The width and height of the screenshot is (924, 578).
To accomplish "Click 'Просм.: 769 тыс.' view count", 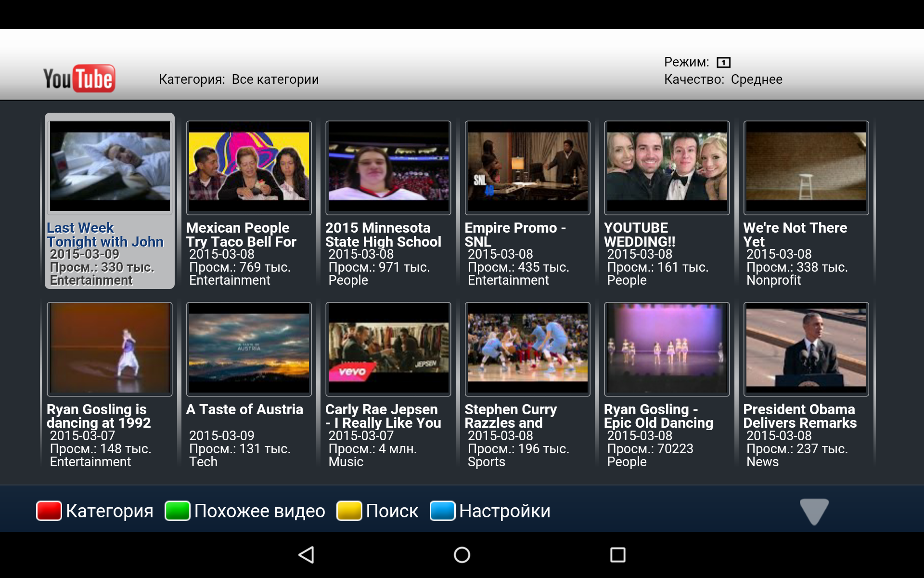I will tap(240, 267).
